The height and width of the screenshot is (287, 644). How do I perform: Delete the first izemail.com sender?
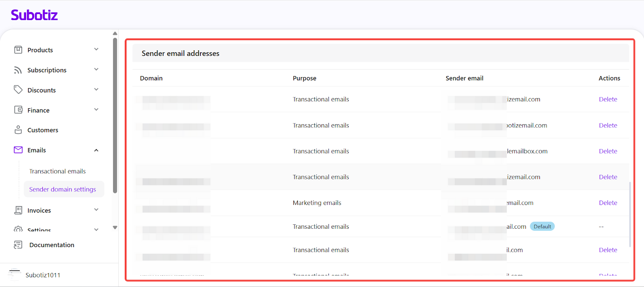click(608, 99)
